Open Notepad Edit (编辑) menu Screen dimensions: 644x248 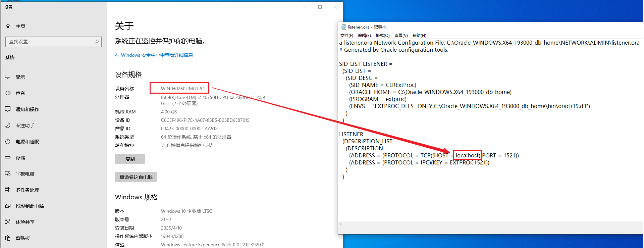click(364, 36)
